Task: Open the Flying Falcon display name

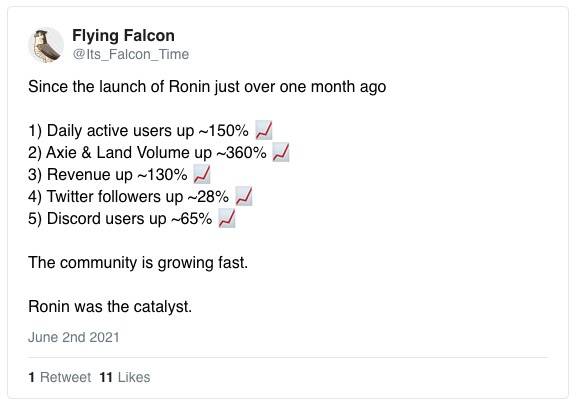Action: tap(123, 36)
